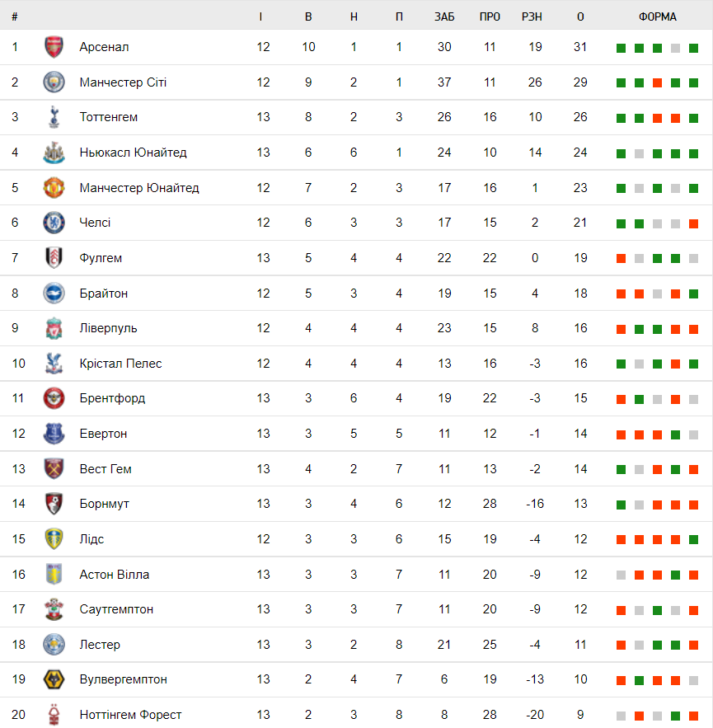Click the West Ham club crest
The width and height of the screenshot is (713, 728).
click(54, 469)
